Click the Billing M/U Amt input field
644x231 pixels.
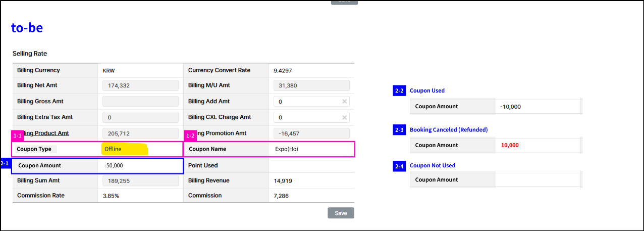[311, 86]
